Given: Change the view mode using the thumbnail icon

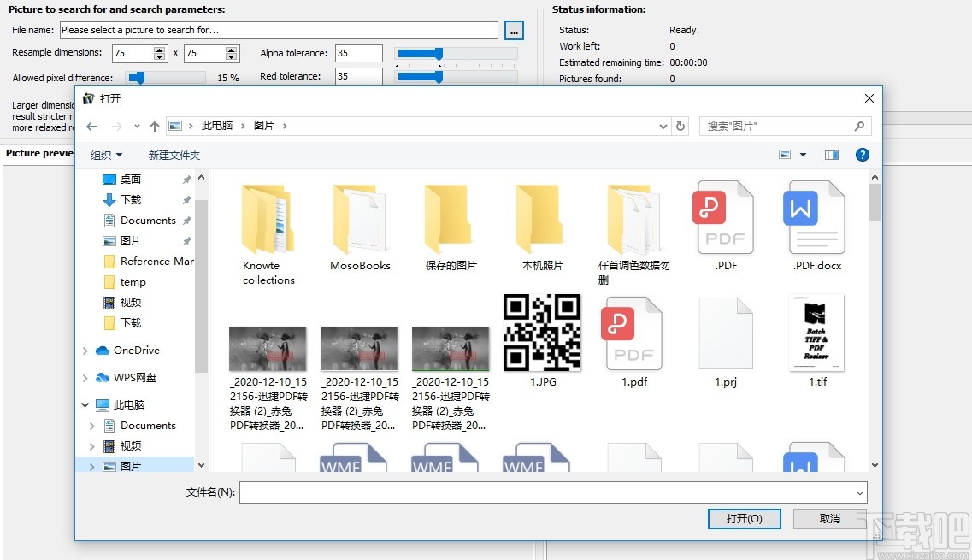Looking at the screenshot, I should click(783, 155).
